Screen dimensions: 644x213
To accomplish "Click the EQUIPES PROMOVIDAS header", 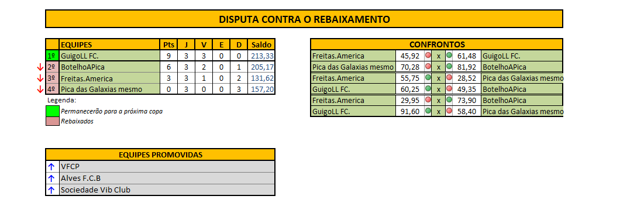I will (160, 154).
